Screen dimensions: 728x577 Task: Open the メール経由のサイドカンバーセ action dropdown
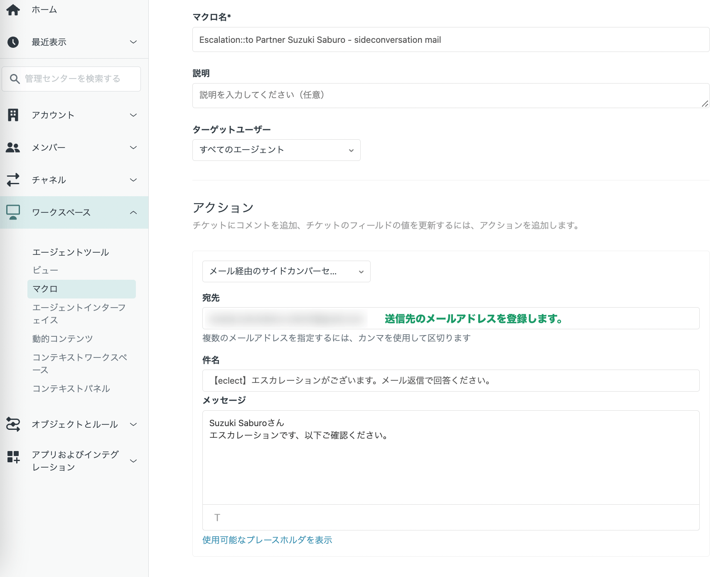pyautogui.click(x=286, y=271)
